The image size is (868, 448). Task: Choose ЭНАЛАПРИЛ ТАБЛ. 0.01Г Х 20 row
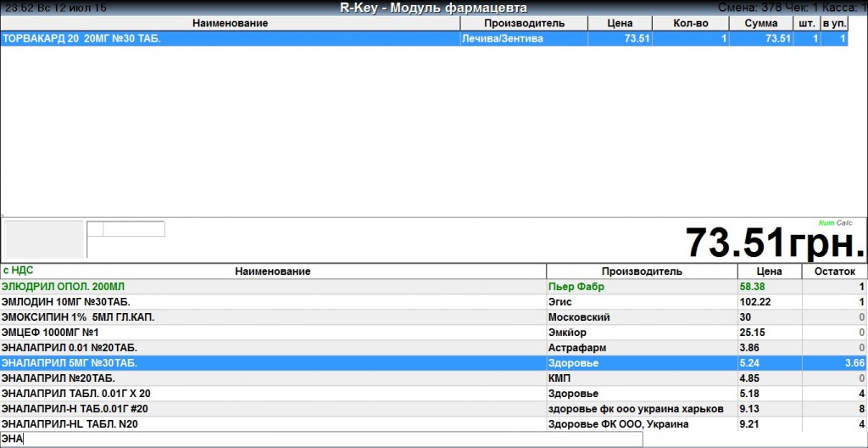(273, 394)
